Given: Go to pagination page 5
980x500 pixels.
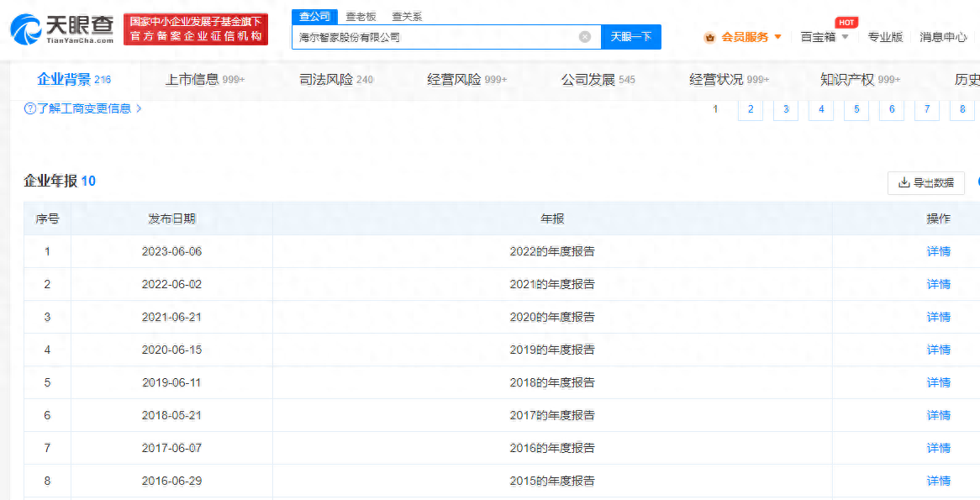Looking at the screenshot, I should tap(856, 108).
